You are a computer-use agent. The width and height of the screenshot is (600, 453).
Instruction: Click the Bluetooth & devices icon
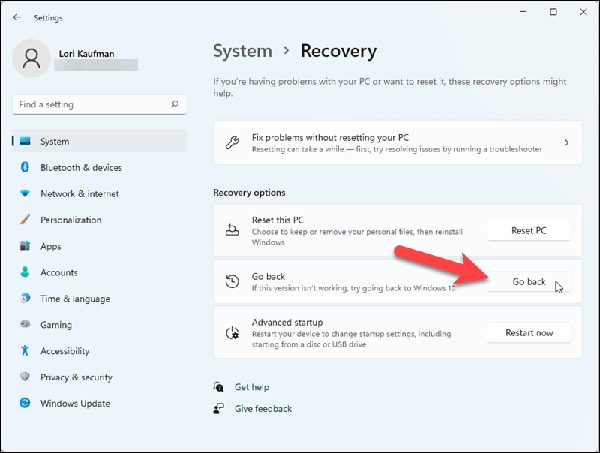coord(25,168)
